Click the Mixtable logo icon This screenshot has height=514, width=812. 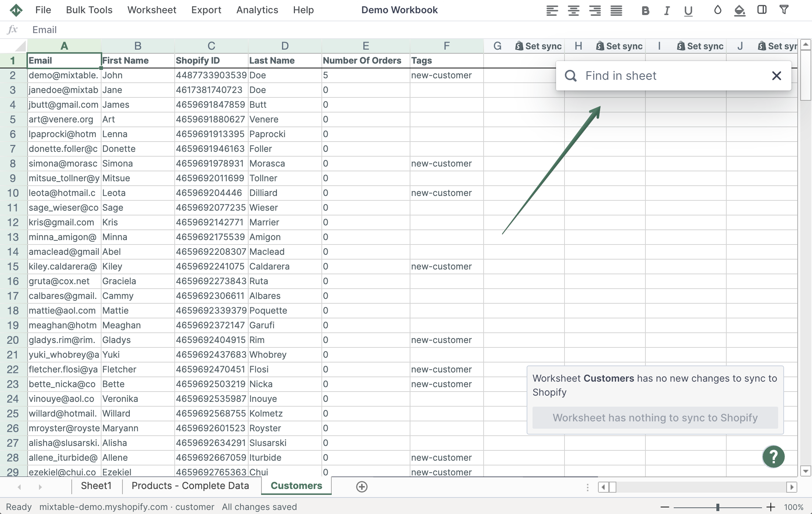pyautogui.click(x=16, y=10)
